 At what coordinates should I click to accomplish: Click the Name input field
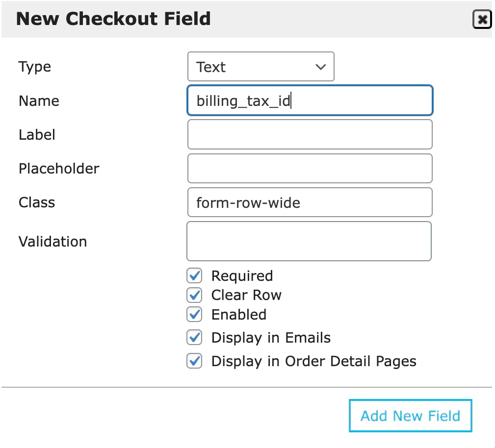pos(310,100)
